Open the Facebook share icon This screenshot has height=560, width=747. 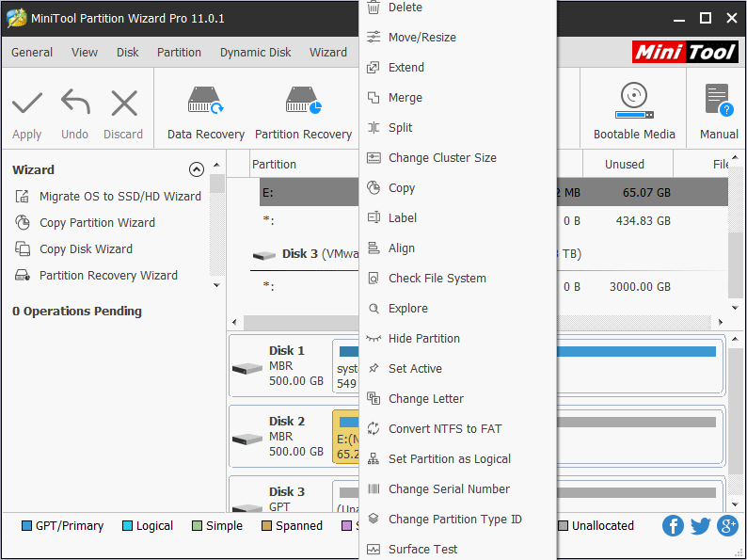[673, 526]
